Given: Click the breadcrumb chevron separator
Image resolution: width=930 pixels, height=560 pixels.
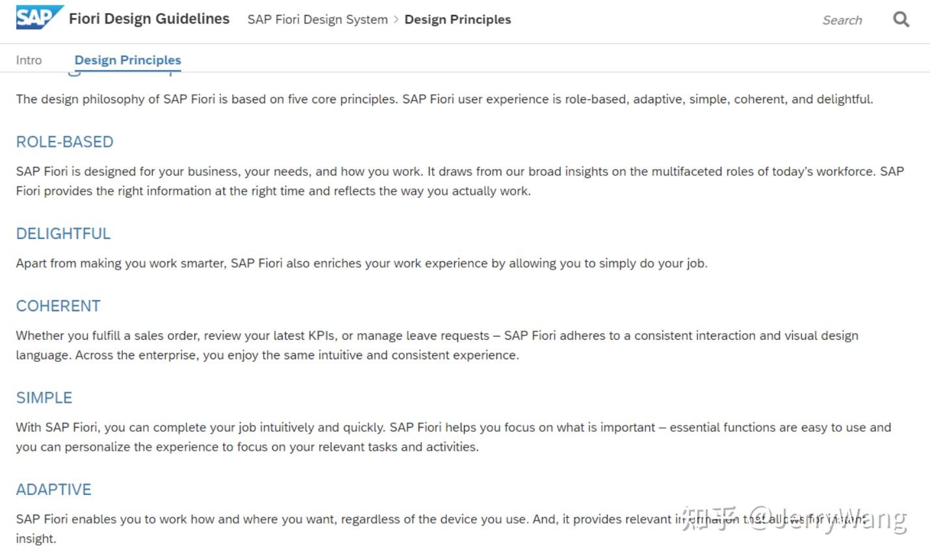Looking at the screenshot, I should [395, 19].
